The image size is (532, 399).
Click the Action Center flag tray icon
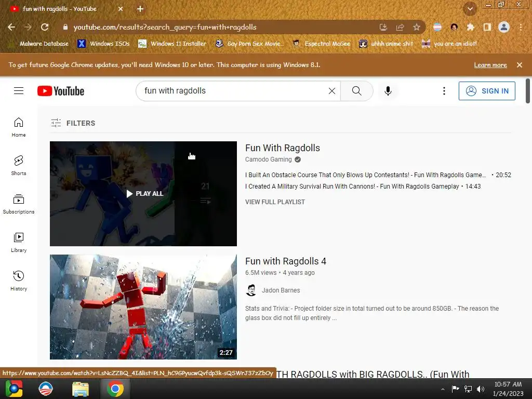pyautogui.click(x=455, y=389)
